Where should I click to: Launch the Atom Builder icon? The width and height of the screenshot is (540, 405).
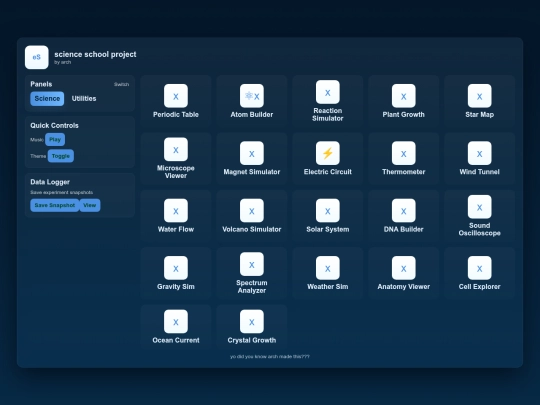pyautogui.click(x=252, y=96)
